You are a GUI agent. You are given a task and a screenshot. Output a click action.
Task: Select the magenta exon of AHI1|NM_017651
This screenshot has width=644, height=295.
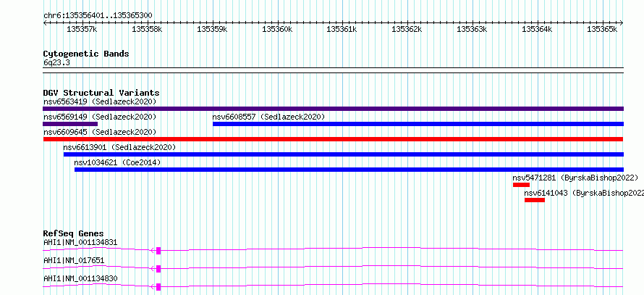158,269
